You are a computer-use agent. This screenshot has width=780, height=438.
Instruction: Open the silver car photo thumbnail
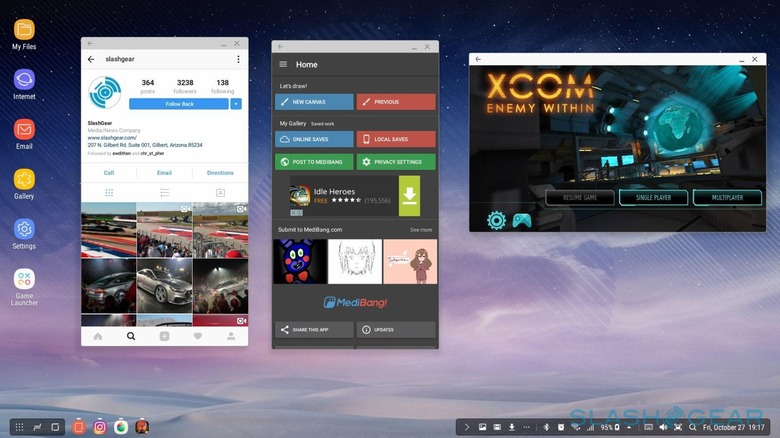164,285
